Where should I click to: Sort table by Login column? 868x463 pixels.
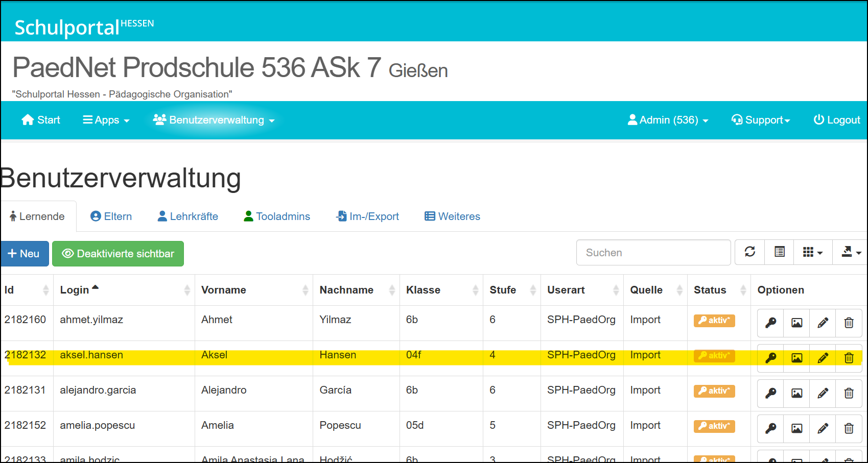[124, 290]
